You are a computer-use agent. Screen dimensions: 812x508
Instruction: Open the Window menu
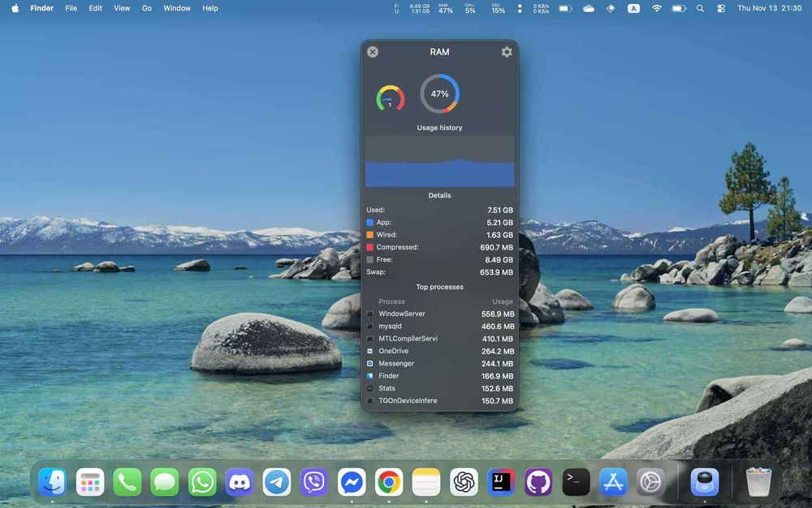pyautogui.click(x=177, y=8)
